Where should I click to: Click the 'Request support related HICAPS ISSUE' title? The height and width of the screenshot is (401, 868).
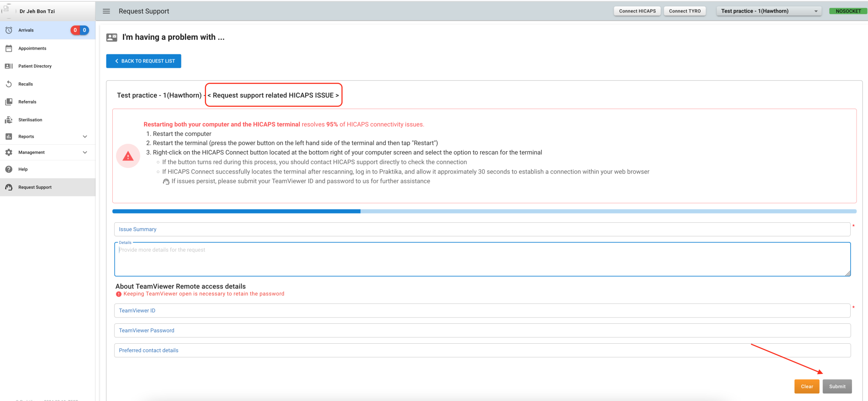coord(273,95)
